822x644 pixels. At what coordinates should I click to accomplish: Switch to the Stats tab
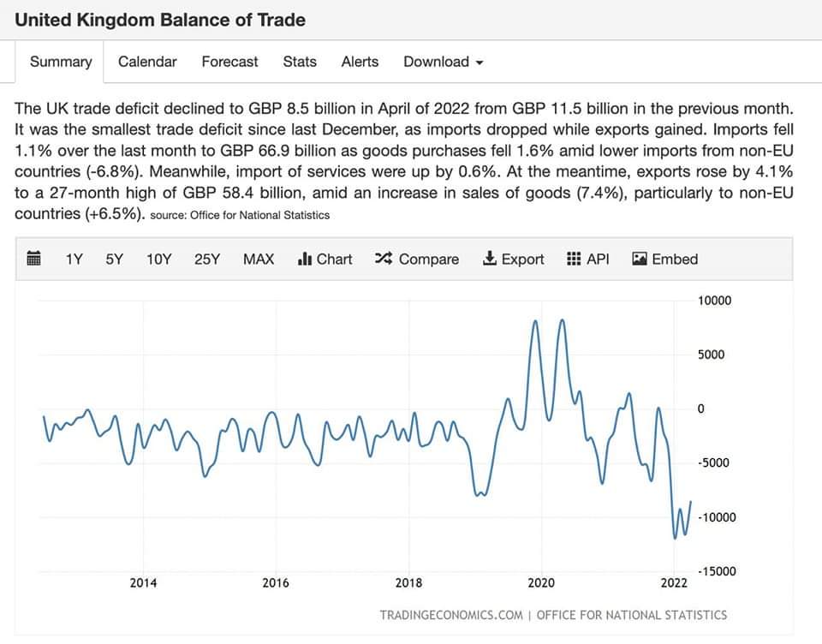[x=300, y=62]
